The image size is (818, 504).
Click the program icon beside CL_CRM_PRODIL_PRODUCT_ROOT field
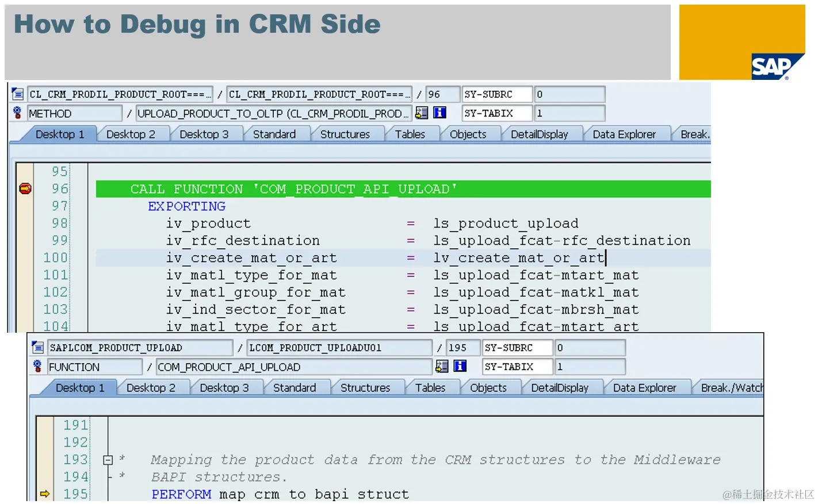coord(17,94)
